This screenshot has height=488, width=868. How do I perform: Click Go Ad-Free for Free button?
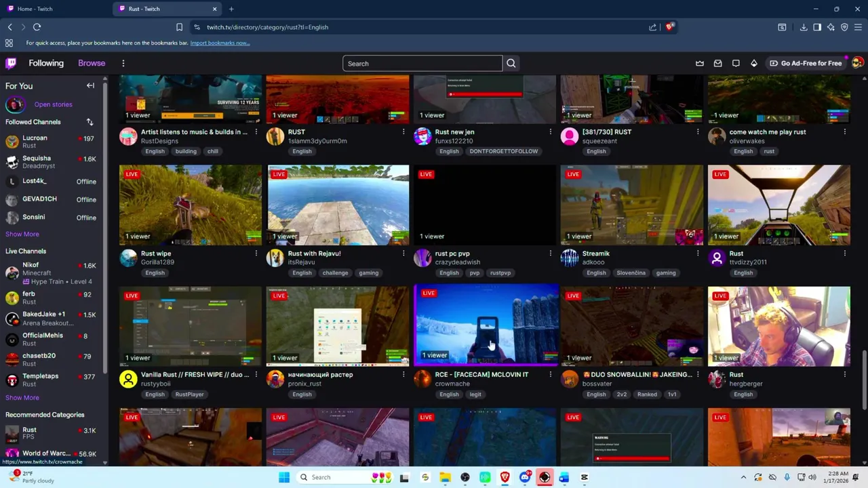806,63
